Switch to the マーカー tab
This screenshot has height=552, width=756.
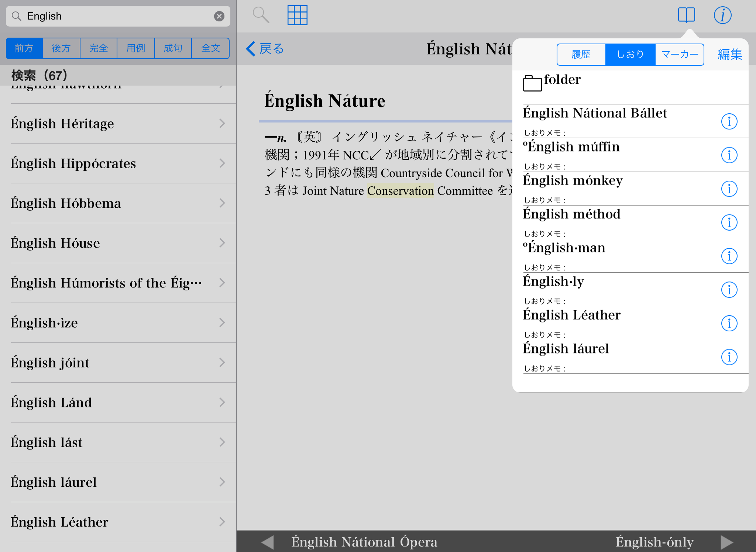point(680,55)
